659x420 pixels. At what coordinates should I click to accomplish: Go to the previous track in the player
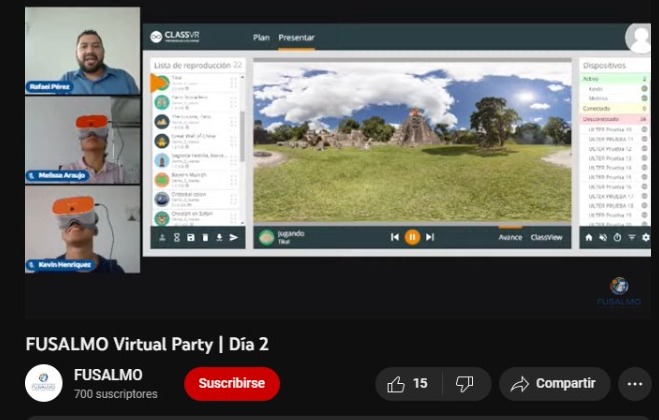click(x=395, y=237)
